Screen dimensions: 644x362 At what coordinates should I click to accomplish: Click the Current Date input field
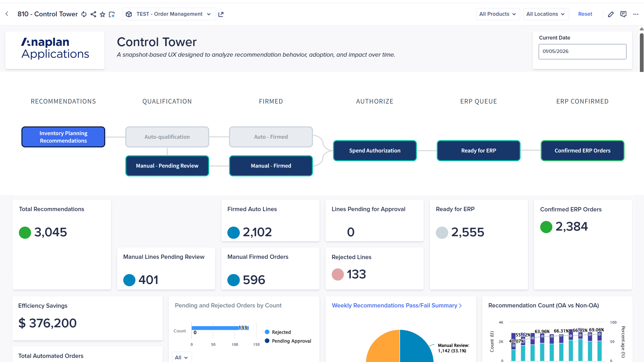coord(582,52)
